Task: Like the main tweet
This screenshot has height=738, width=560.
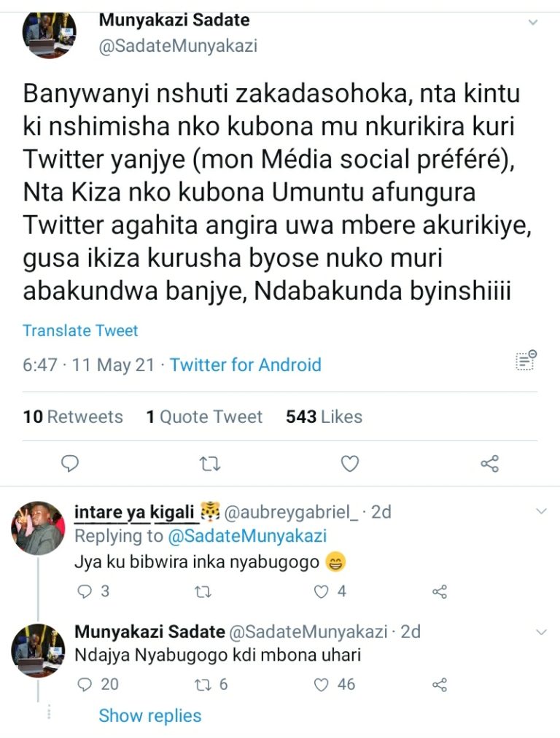Action: point(351,463)
